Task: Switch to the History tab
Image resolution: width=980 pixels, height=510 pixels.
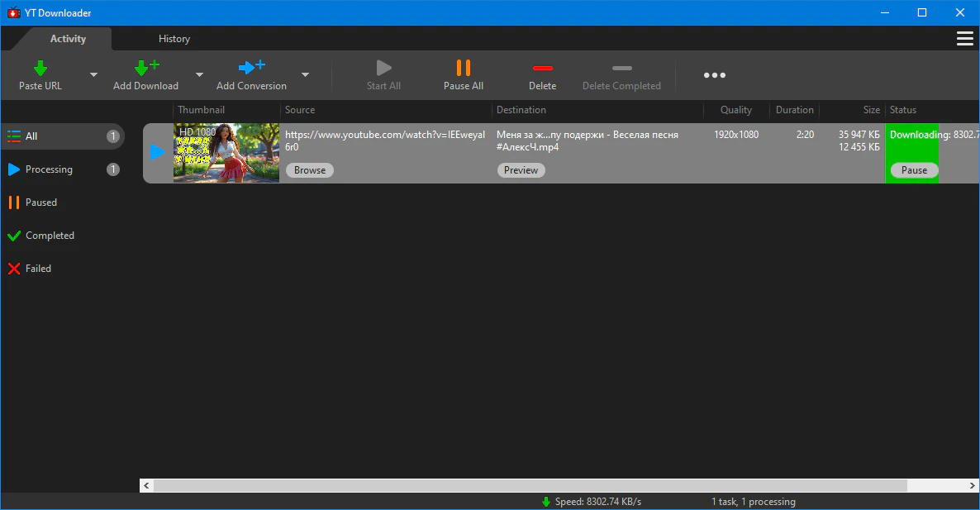Action: point(174,39)
